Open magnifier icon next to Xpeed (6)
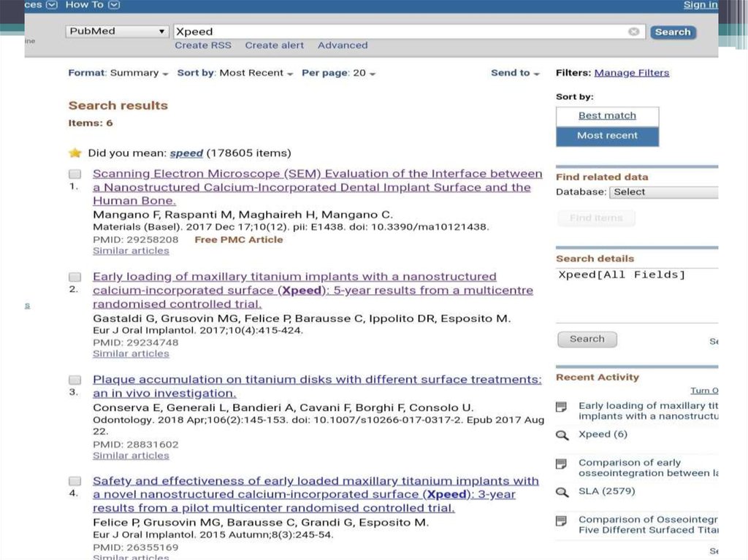Image resolution: width=748 pixels, height=560 pixels. pyautogui.click(x=562, y=435)
